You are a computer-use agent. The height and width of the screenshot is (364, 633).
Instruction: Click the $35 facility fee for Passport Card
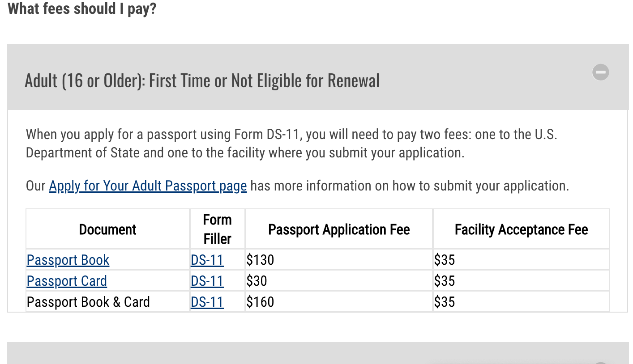[445, 281]
